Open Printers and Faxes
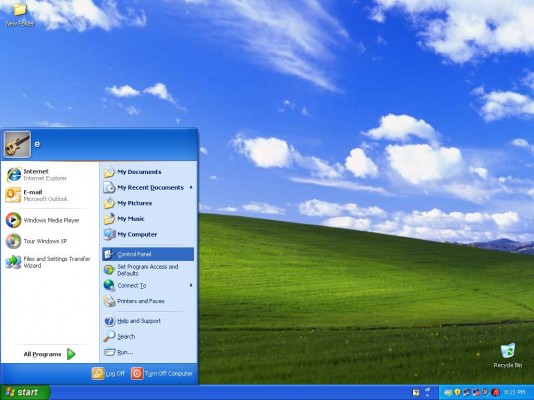Viewport: 534px width, 400px height. tap(148, 301)
